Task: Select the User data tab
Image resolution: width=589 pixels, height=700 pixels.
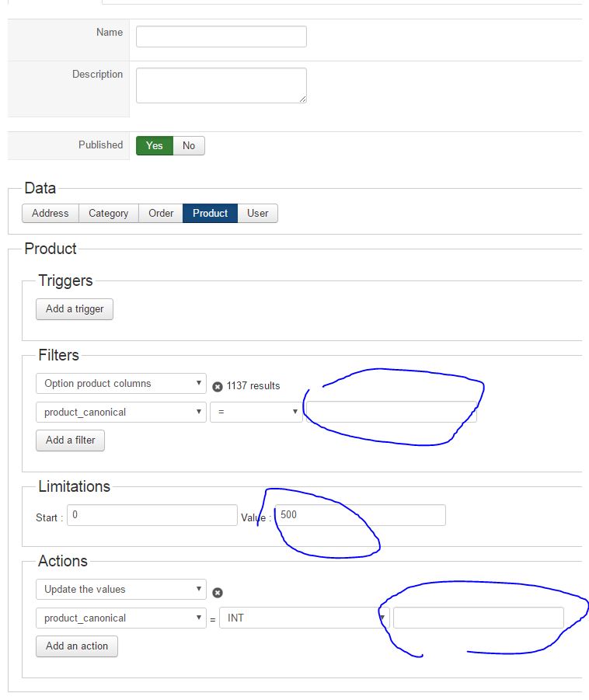Action: [x=257, y=213]
